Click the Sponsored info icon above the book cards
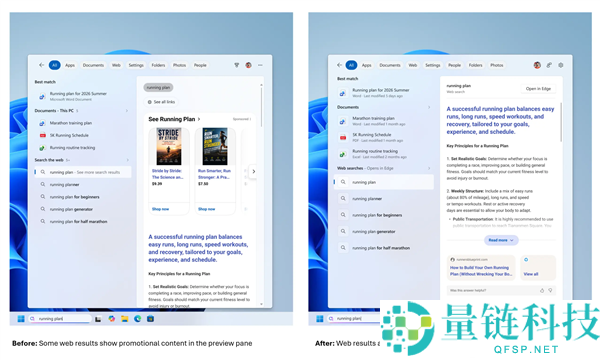 pos(251,119)
